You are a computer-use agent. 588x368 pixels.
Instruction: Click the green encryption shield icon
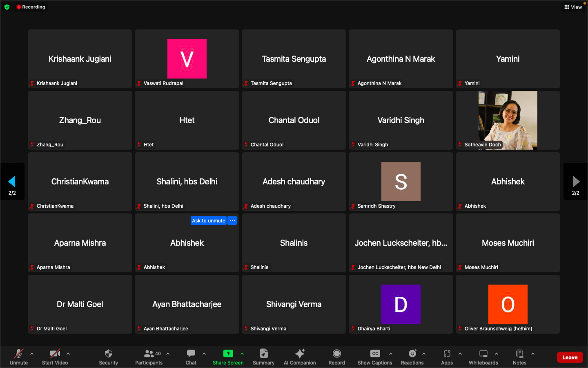[x=7, y=7]
